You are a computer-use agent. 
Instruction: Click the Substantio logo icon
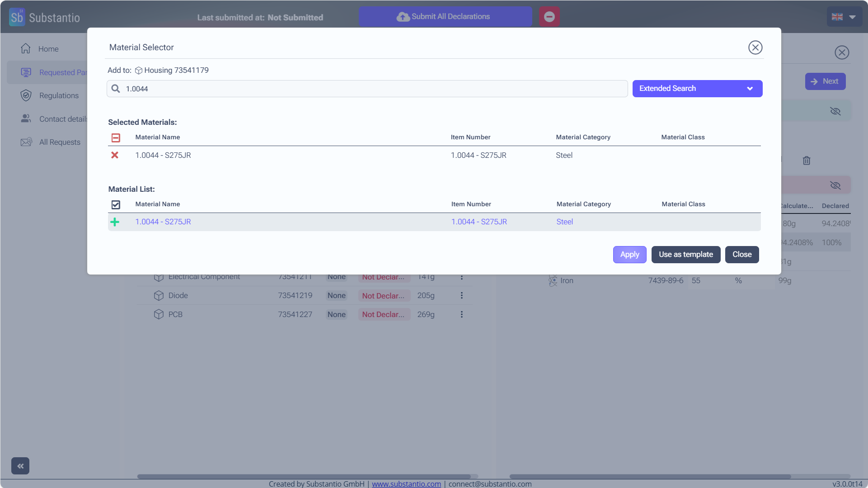click(17, 17)
